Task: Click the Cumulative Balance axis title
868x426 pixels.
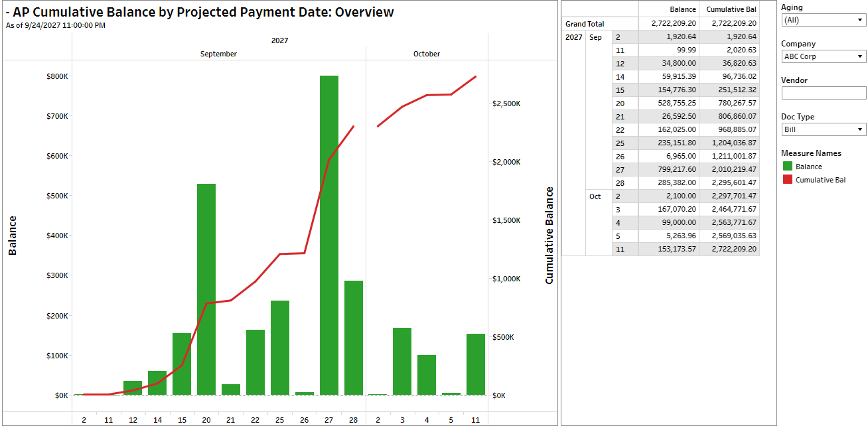Action: [x=549, y=235]
